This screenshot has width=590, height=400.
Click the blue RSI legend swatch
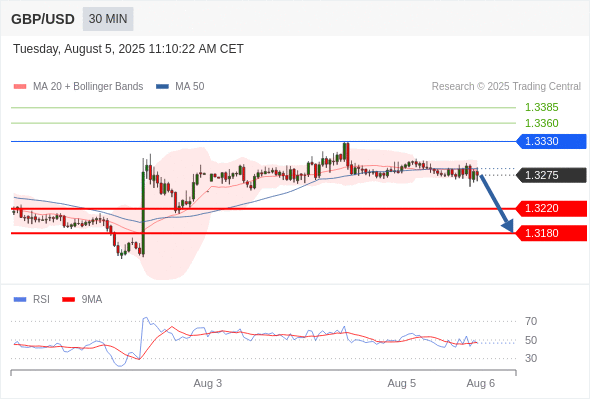(20, 300)
